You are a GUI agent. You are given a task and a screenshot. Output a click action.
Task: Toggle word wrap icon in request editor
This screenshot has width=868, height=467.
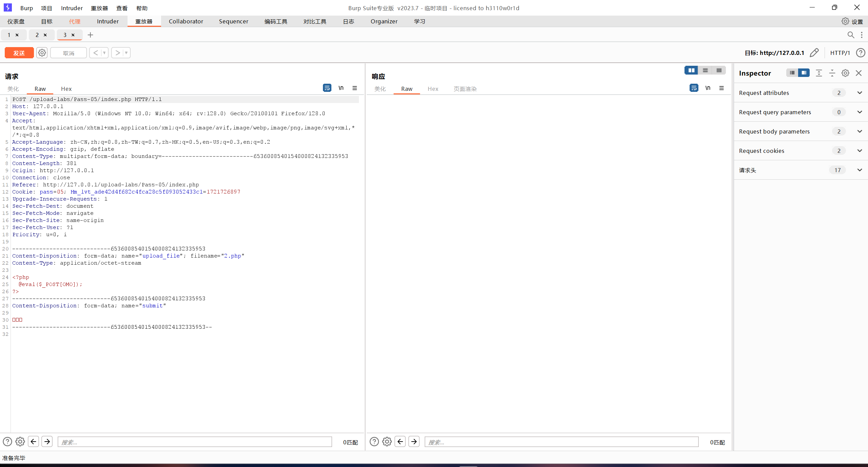tap(327, 88)
